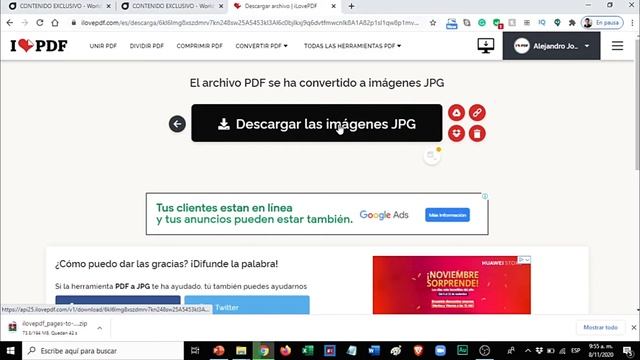Save images to Dropbox
This screenshot has height=360, width=640.
click(x=456, y=133)
